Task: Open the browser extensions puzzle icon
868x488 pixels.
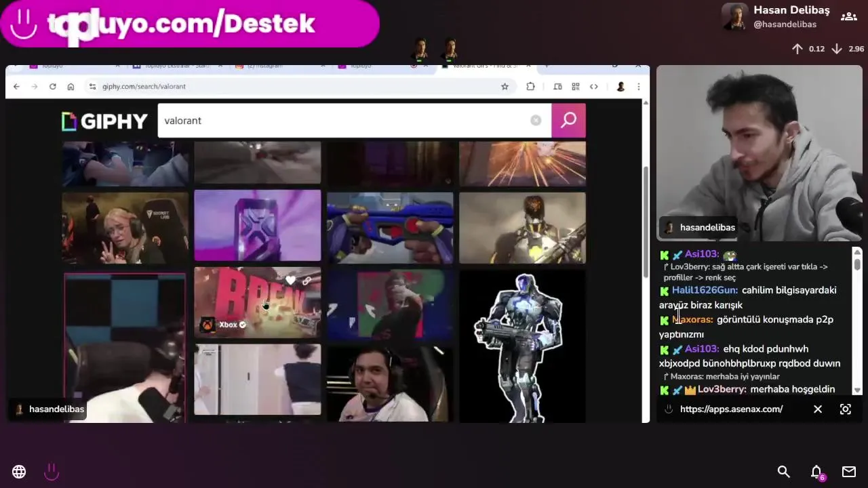Action: click(530, 87)
